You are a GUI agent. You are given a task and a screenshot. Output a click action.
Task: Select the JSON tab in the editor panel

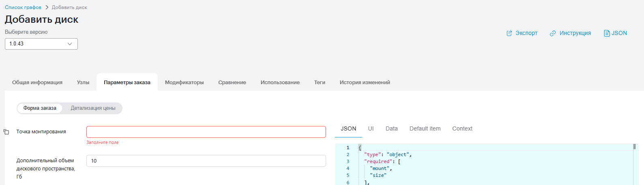(x=348, y=129)
